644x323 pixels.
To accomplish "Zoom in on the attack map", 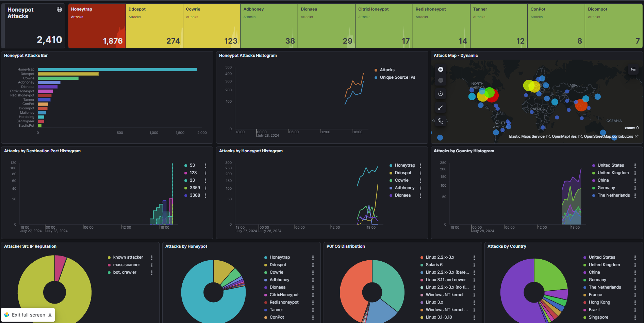I will (x=441, y=70).
